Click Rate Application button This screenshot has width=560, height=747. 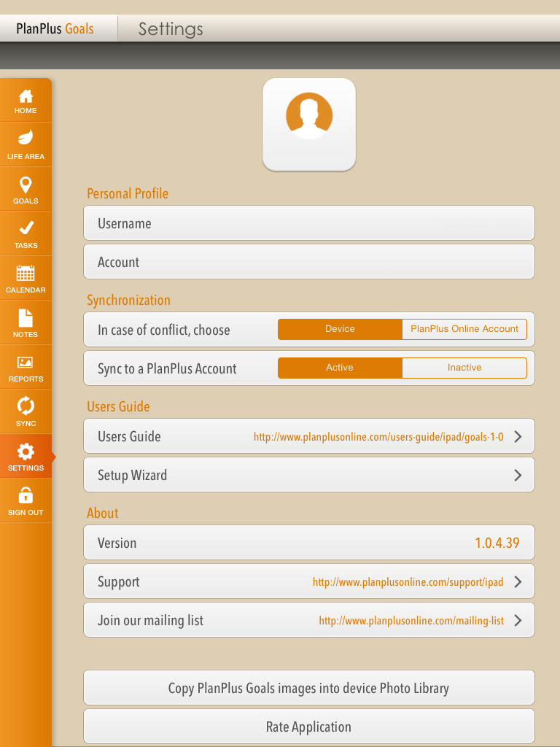[x=309, y=727]
